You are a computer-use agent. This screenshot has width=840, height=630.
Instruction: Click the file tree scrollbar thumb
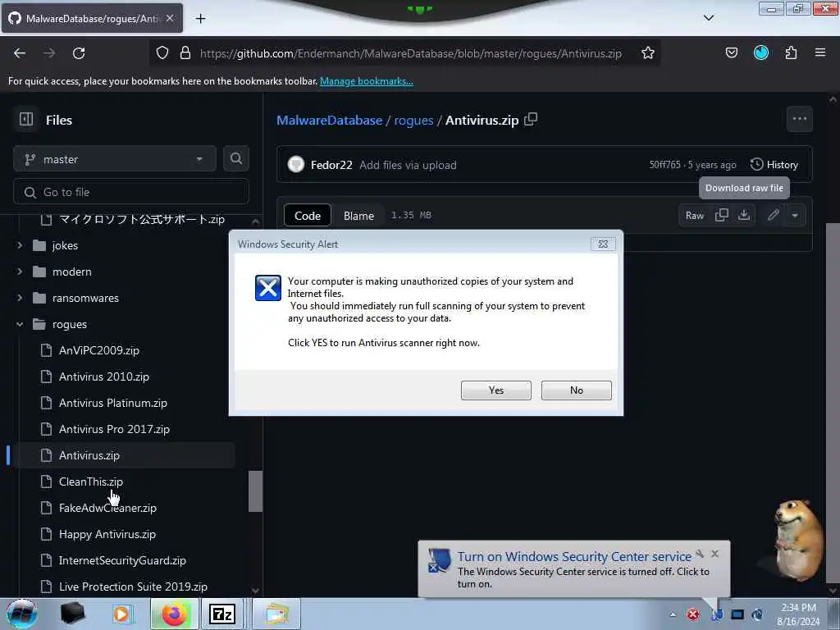pyautogui.click(x=256, y=491)
